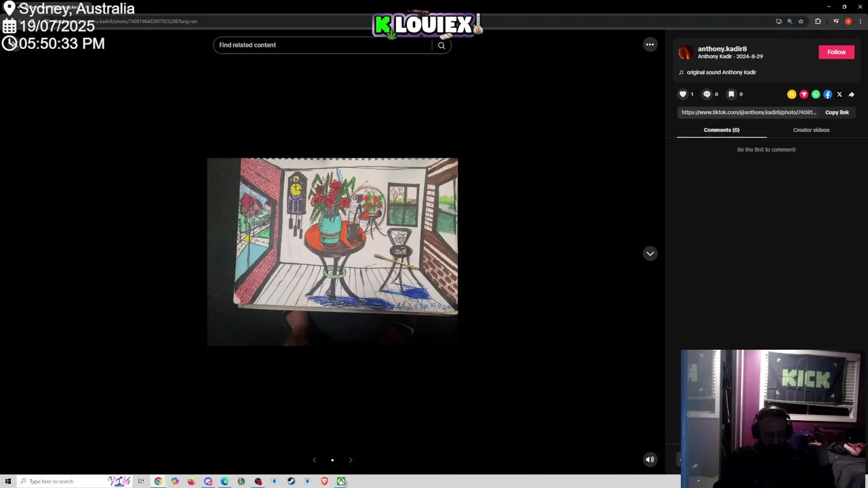
Task: Open Copilot from the taskbar
Action: pos(174,481)
